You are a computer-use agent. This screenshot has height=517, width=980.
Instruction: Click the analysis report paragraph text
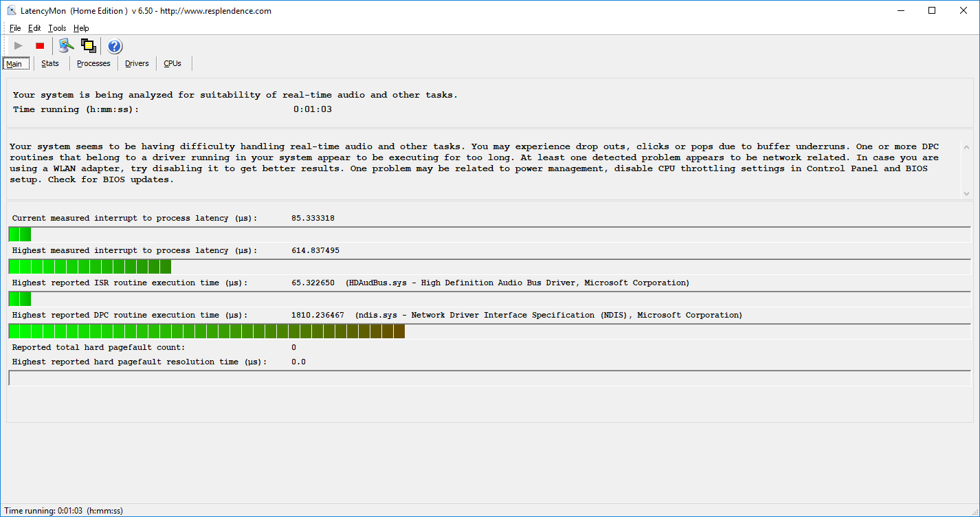[x=474, y=163]
